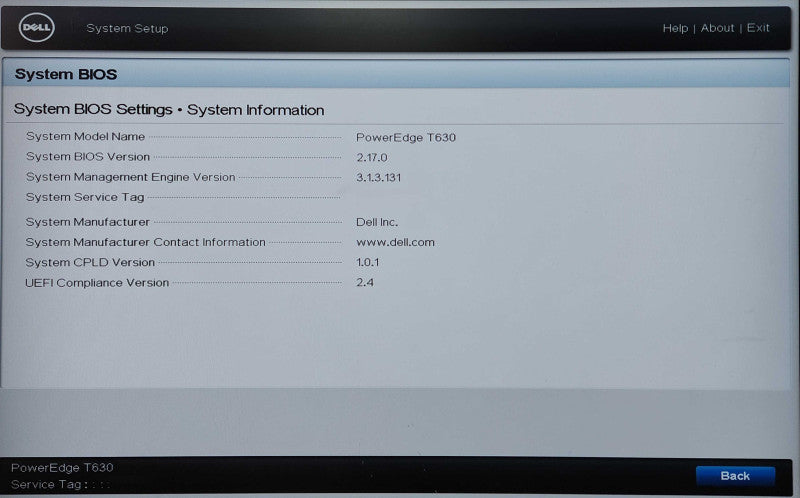Select the PowerEdge T630 model value
The image size is (800, 498).
[406, 137]
